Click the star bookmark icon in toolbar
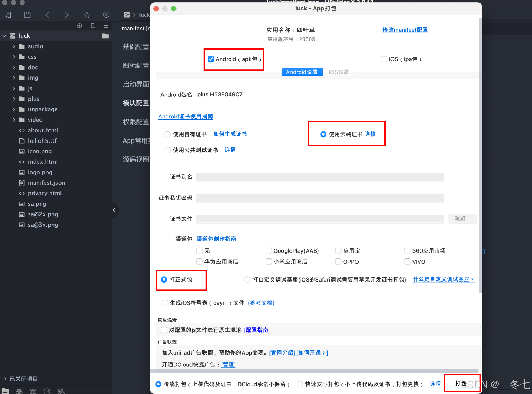Screen dimensions: 532x394 pos(87,15)
